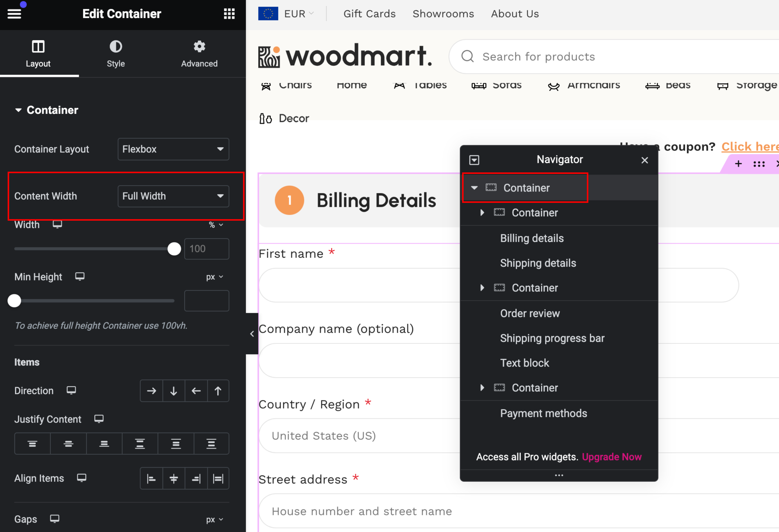Click the search magnifier icon
The width and height of the screenshot is (779, 532).
[x=467, y=56]
